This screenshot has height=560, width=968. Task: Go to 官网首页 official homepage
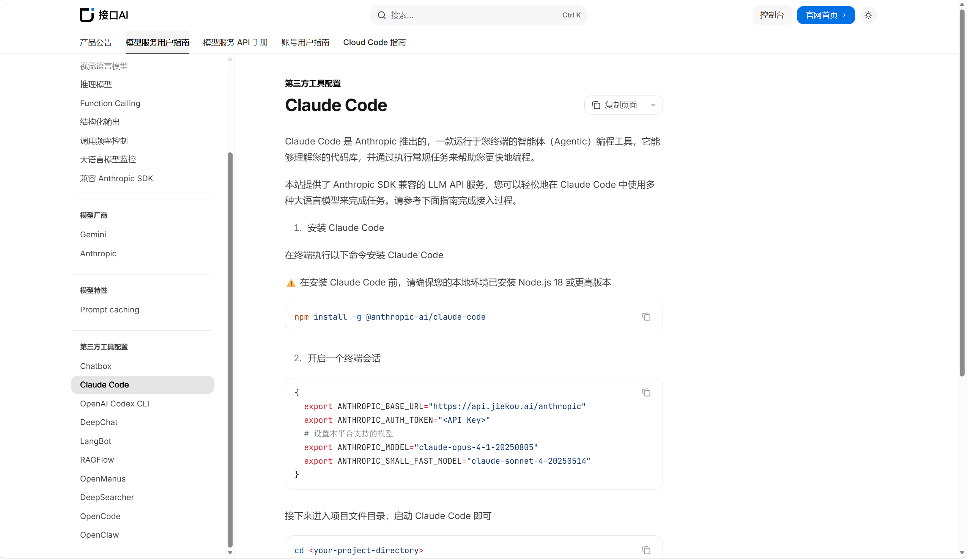(x=826, y=15)
